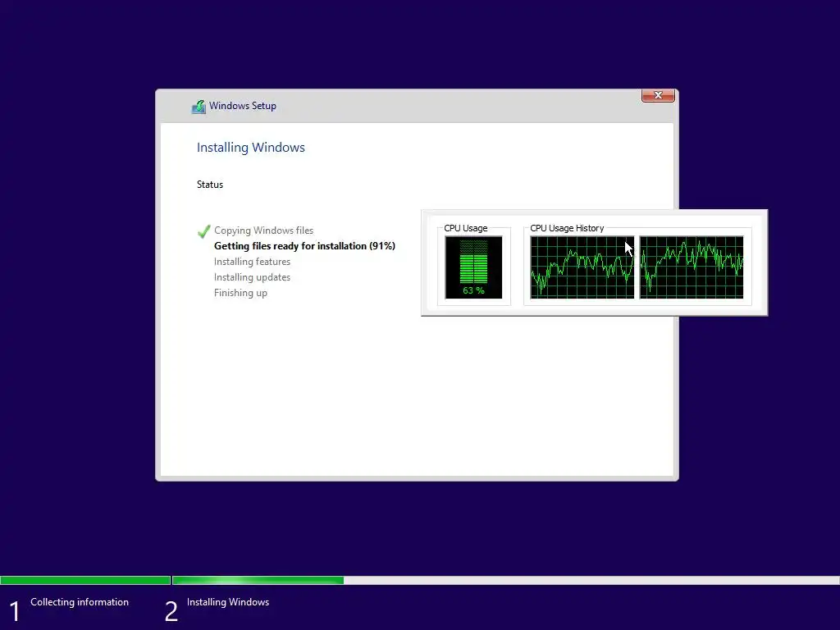Viewport: 840px width, 630px height.
Task: Click the bottom 'Installing Windows' step label
Action: point(228,602)
